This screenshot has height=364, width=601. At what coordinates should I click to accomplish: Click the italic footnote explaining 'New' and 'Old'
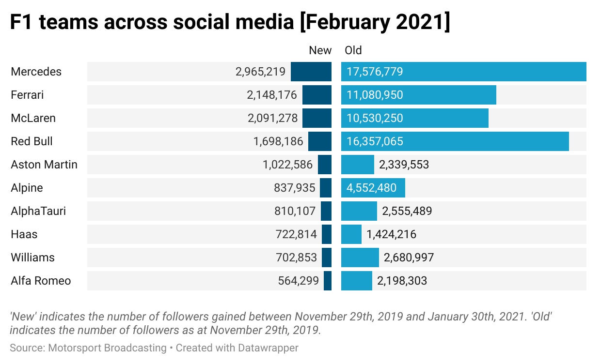pos(281,323)
